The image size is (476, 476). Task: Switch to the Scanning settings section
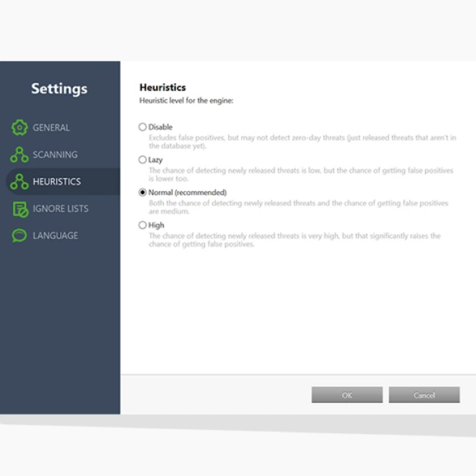point(55,154)
